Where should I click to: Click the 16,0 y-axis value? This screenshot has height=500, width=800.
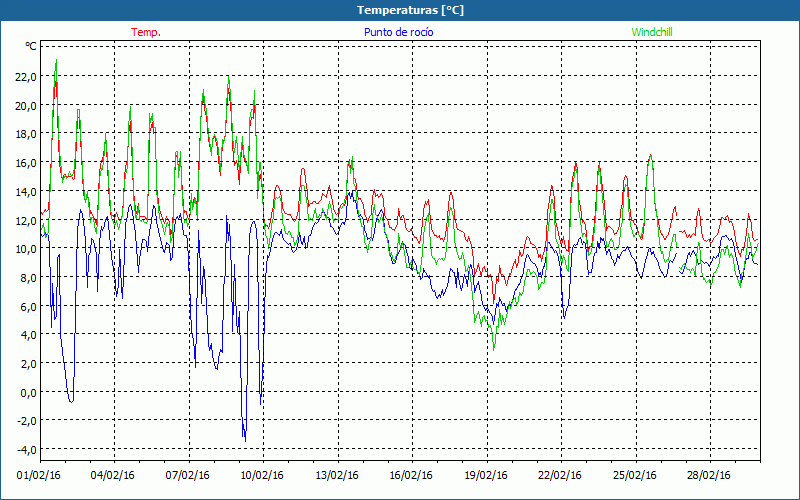tap(26, 163)
